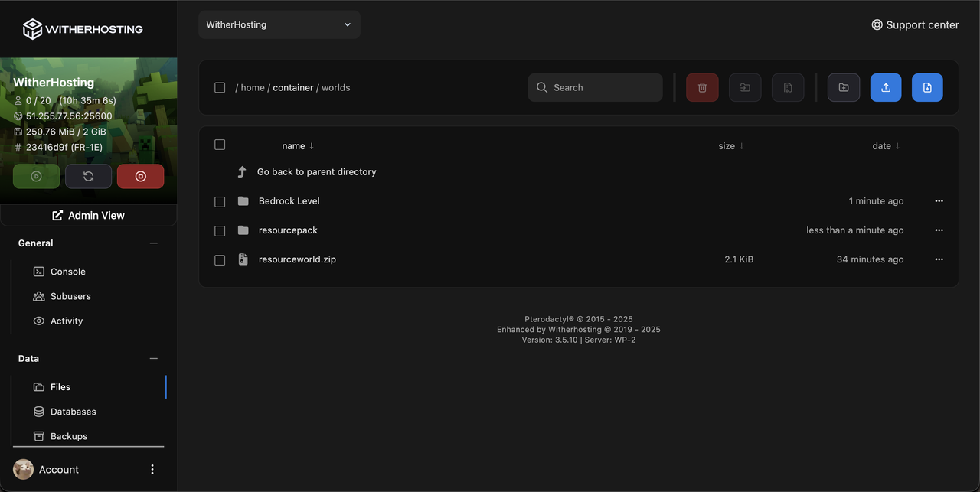This screenshot has width=980, height=492.
Task: Check the select-all checkbox beside breadcrumb path
Action: (220, 87)
